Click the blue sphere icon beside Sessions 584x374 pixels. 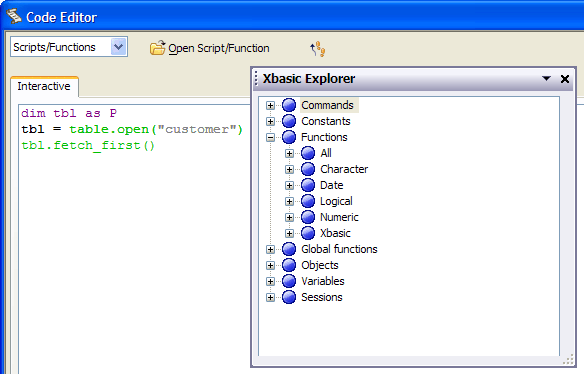click(x=289, y=297)
